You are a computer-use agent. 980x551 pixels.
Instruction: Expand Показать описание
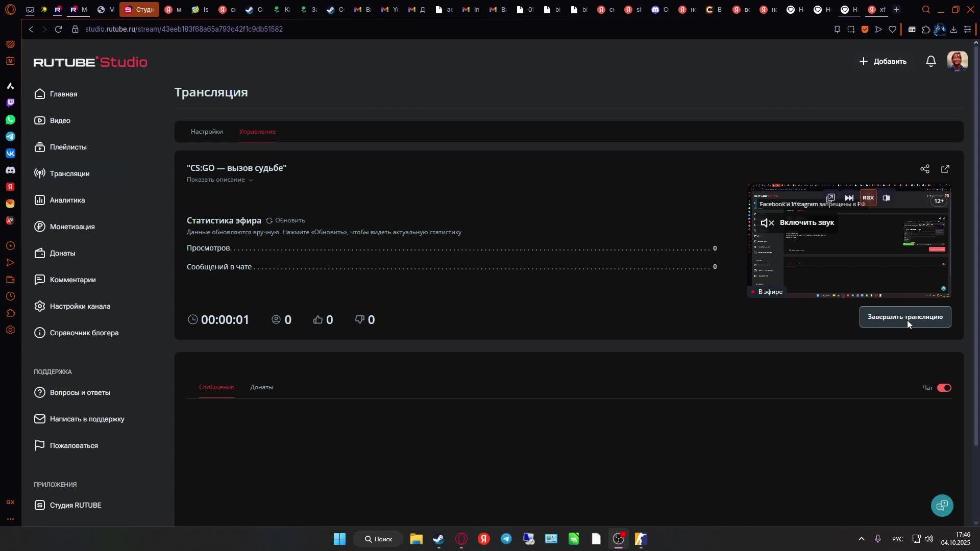(x=220, y=180)
